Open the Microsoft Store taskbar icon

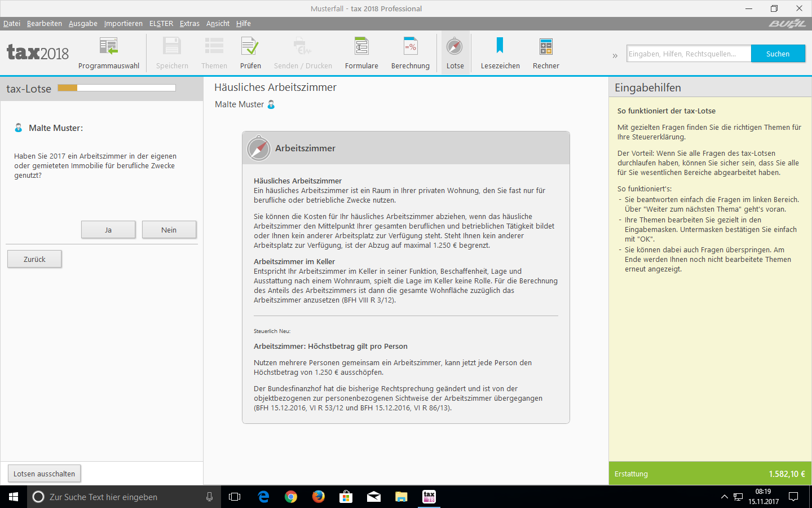[346, 497]
